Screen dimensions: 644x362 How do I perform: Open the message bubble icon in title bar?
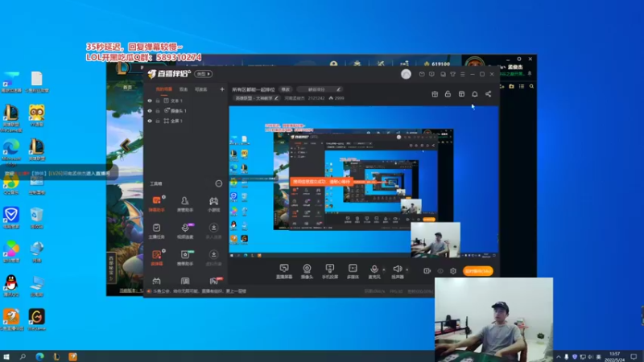tap(431, 74)
